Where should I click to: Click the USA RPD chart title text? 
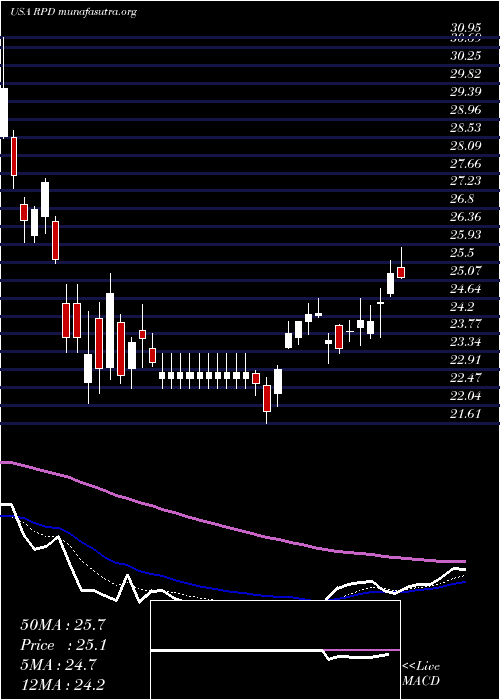(x=72, y=12)
